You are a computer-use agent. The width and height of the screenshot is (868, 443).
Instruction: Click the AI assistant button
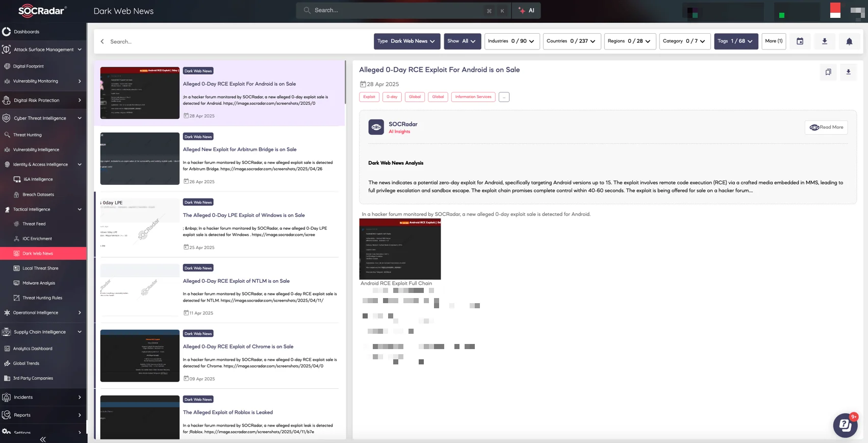[x=527, y=10]
